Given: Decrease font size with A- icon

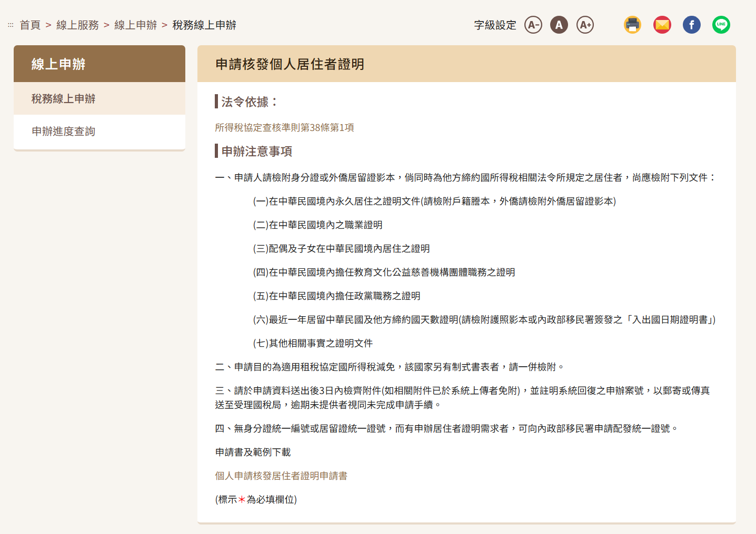Looking at the screenshot, I should coord(533,25).
